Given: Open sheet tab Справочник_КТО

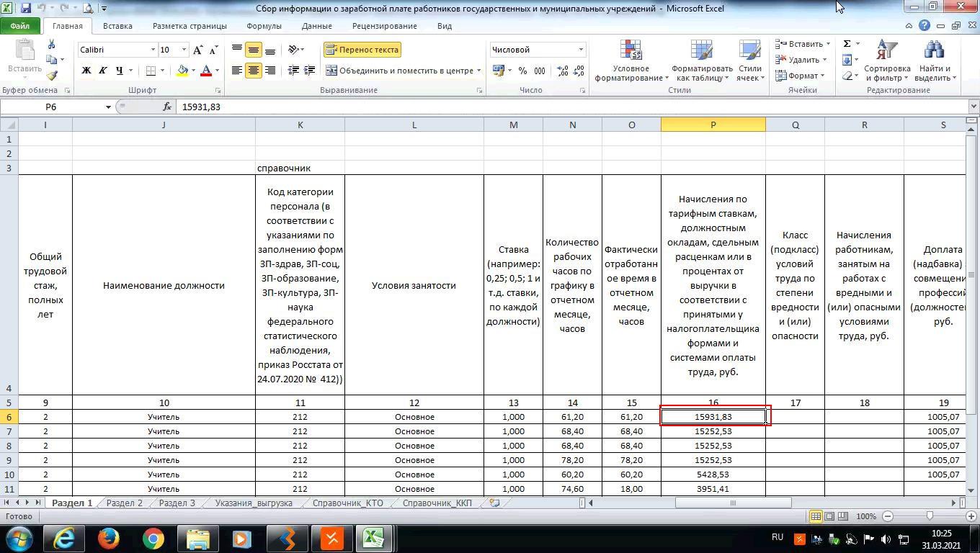Looking at the screenshot, I should pos(348,503).
